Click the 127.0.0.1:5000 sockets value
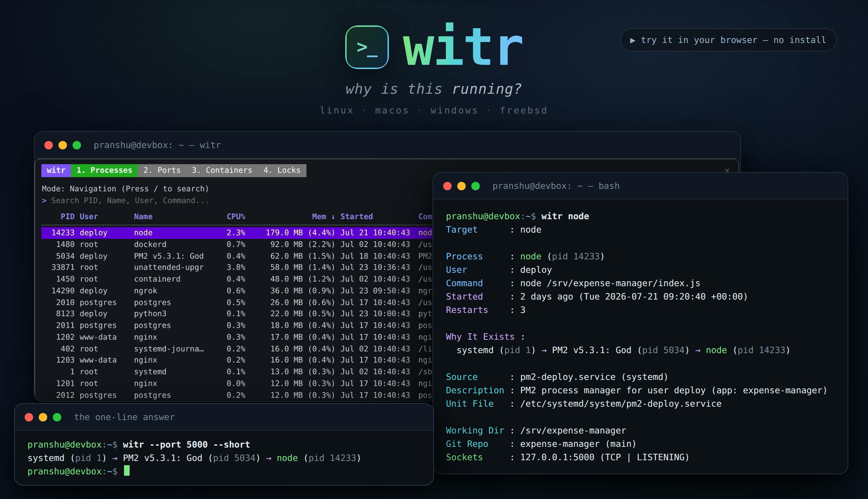868x499 pixels. [x=604, y=457]
